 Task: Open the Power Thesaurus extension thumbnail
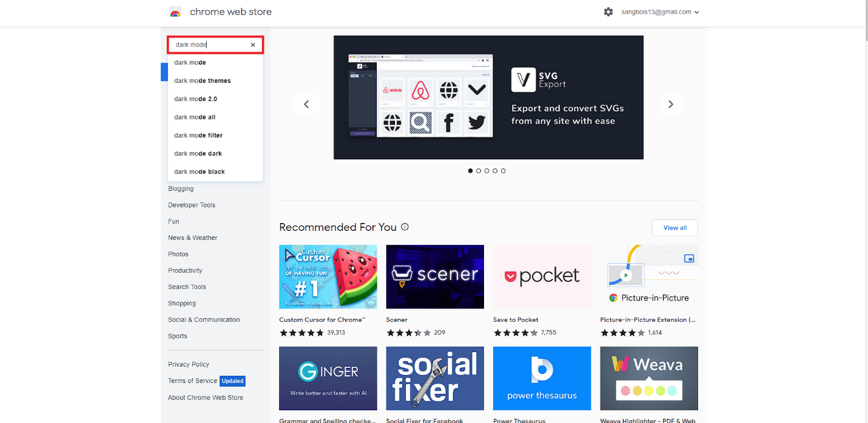(542, 378)
